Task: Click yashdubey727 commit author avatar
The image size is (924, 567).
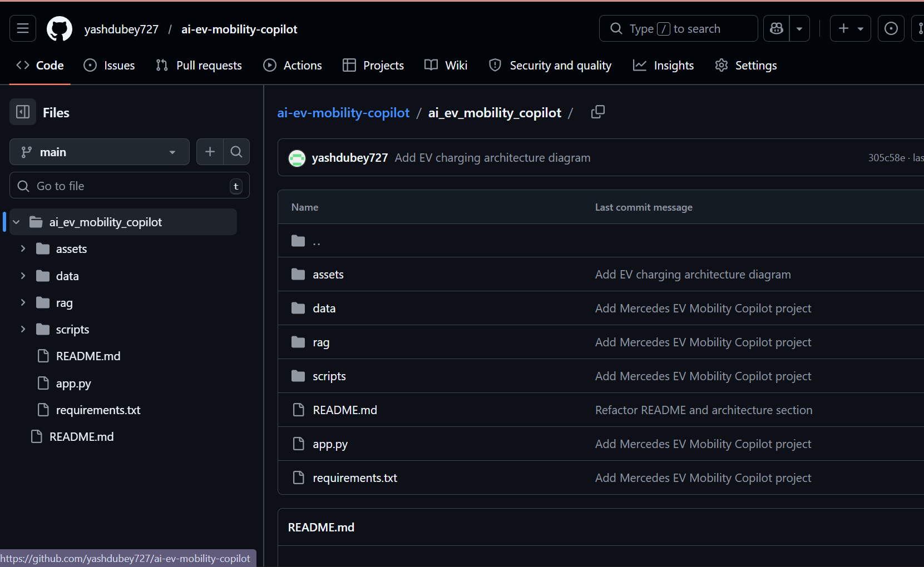Action: coord(297,158)
